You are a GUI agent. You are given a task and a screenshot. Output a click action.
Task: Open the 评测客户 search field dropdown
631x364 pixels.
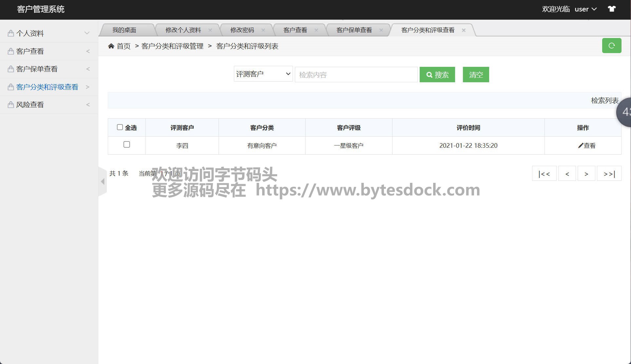click(263, 74)
